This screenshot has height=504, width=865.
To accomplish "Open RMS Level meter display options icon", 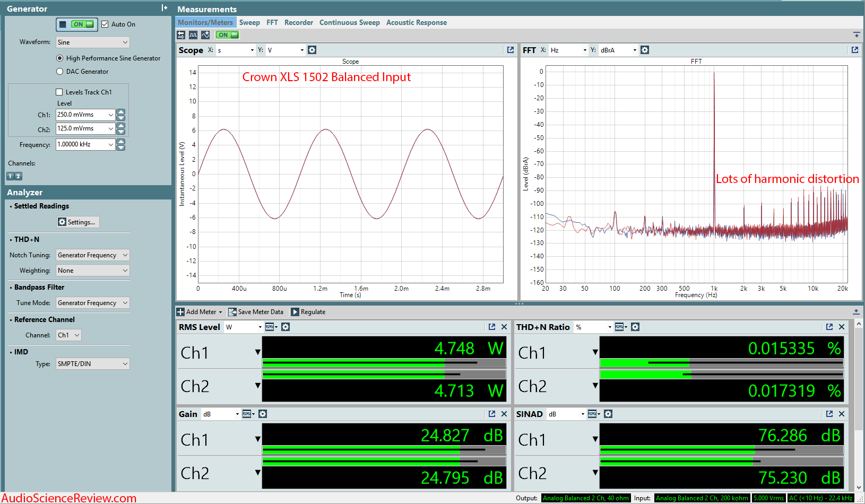I will point(271,327).
